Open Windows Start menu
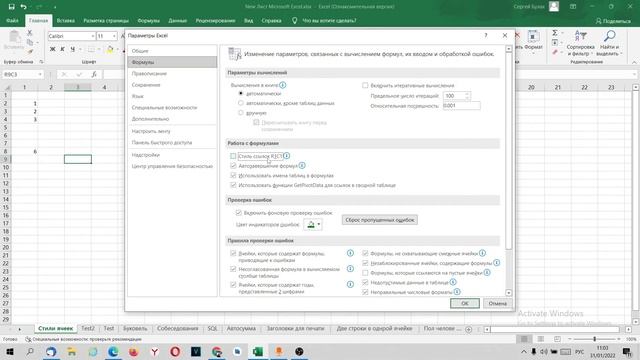 [10, 351]
